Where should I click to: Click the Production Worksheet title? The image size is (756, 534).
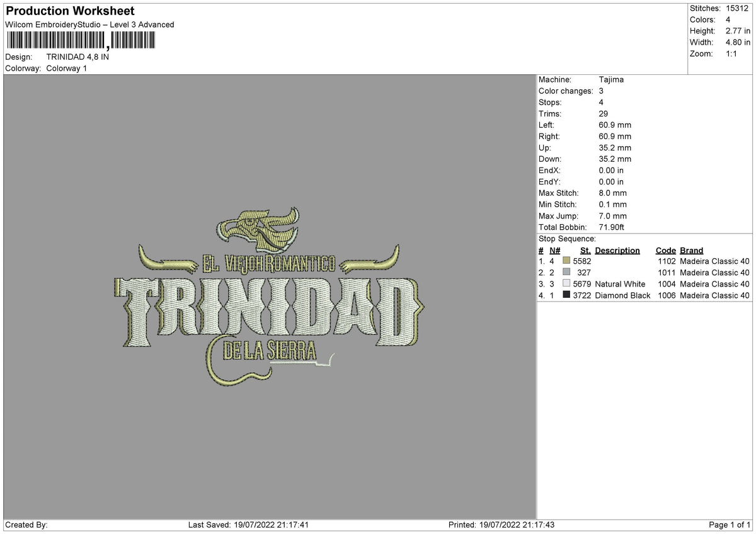pos(70,11)
